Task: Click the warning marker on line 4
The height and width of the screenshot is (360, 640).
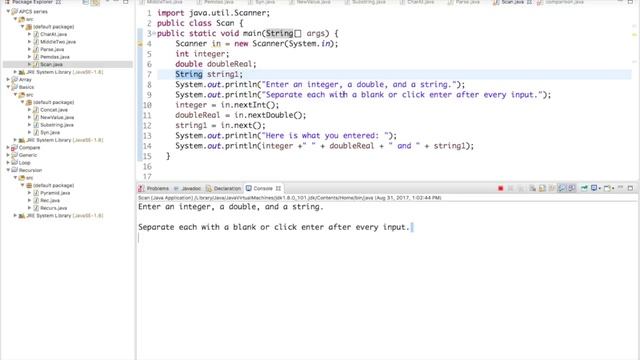Action: pos(140,44)
